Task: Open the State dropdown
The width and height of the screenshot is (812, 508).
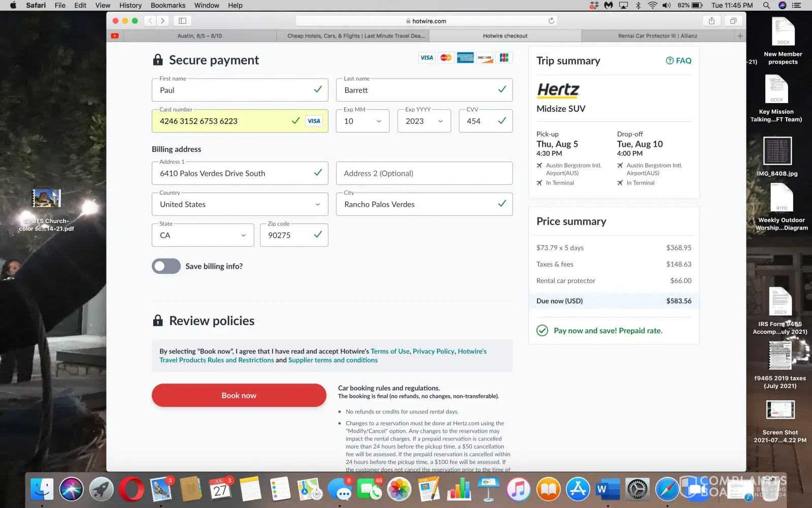Action: (x=202, y=235)
